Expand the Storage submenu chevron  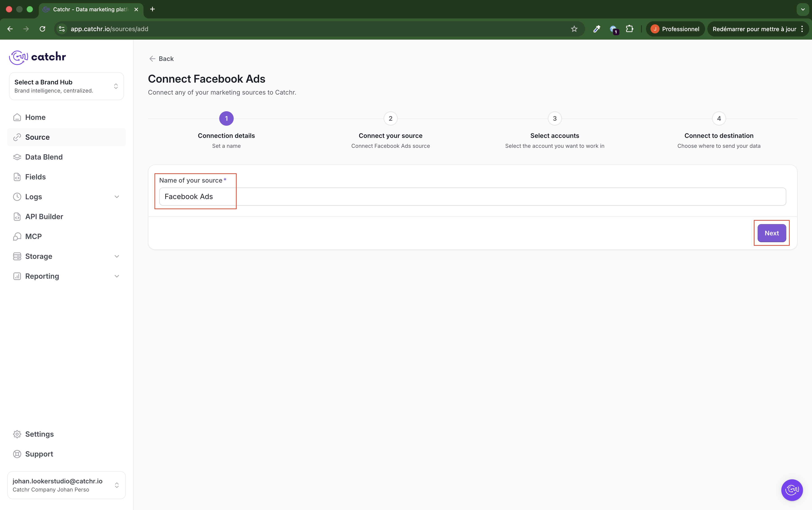click(x=117, y=256)
